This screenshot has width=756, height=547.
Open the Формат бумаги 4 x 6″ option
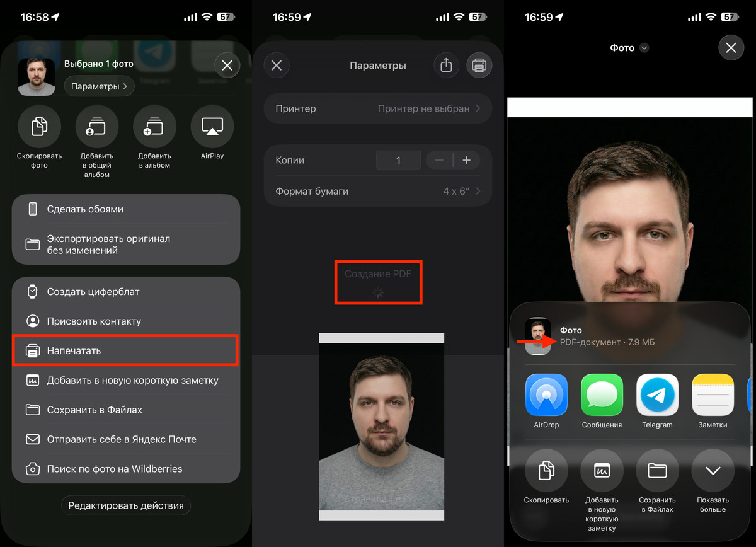click(x=377, y=191)
